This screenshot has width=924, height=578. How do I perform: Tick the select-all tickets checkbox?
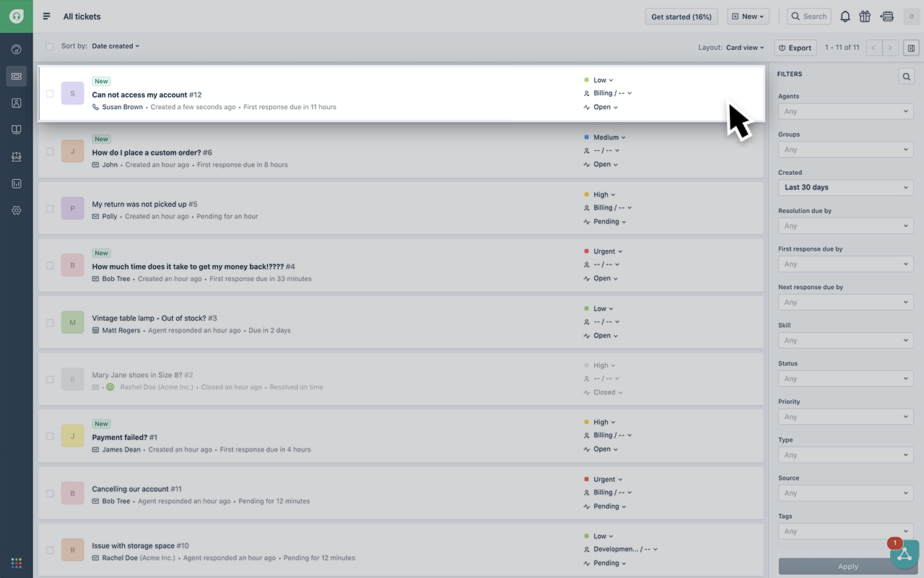click(49, 47)
